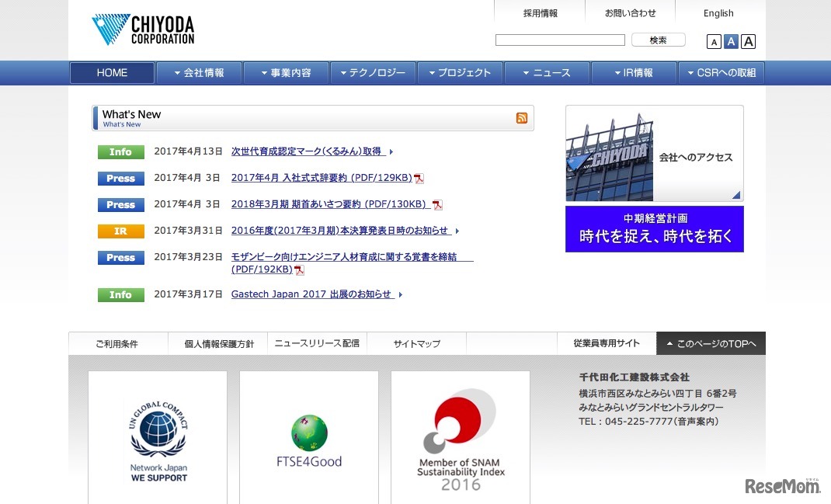
Task: Click the Info badge for 2017年3月17日
Action: click(121, 295)
